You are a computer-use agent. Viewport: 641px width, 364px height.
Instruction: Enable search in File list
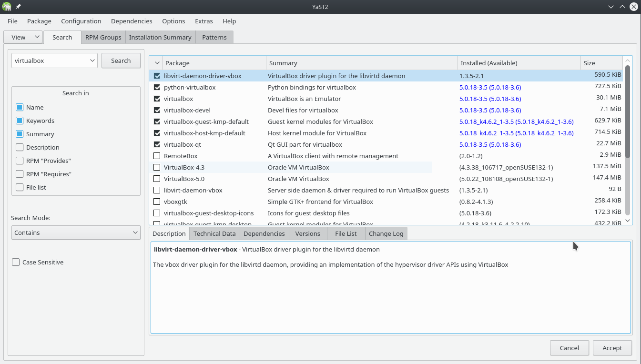point(20,187)
